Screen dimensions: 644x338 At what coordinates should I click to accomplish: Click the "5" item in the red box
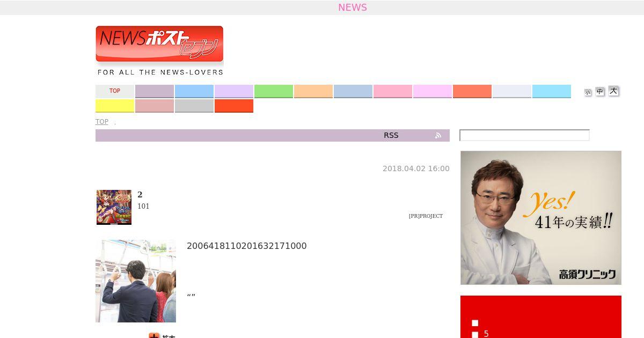point(486,334)
